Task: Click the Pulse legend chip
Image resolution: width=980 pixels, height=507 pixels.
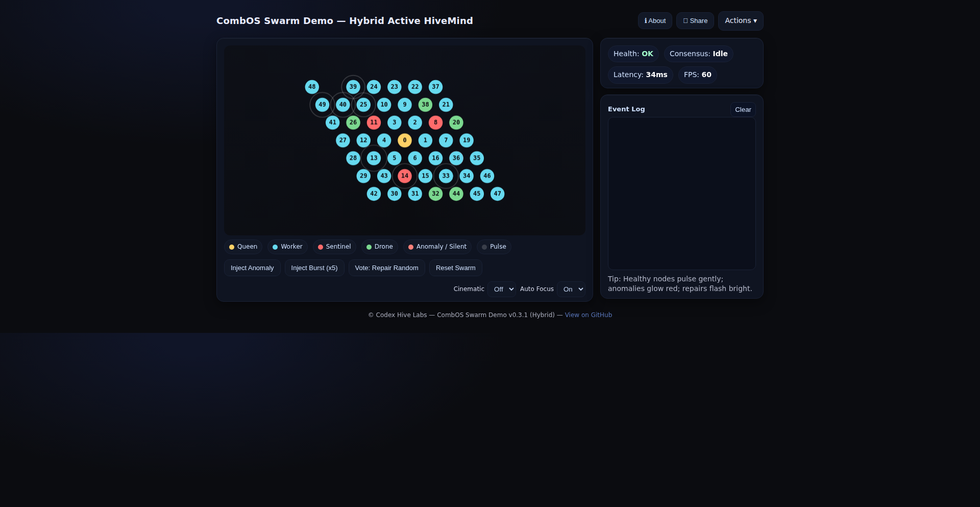Action: pyautogui.click(x=494, y=247)
